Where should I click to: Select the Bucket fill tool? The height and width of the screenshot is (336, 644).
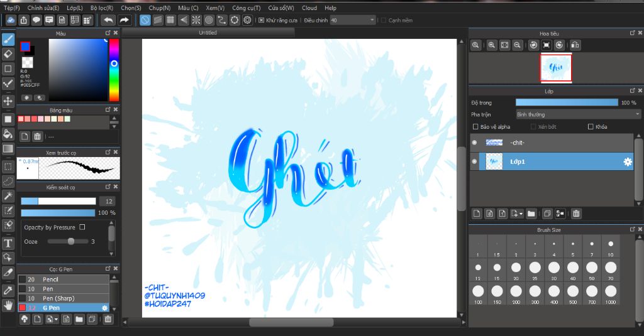tap(8, 134)
